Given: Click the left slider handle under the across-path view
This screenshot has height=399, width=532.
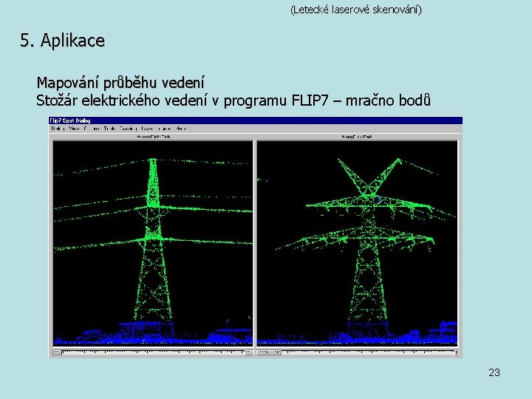Looking at the screenshot, I should point(57,352).
